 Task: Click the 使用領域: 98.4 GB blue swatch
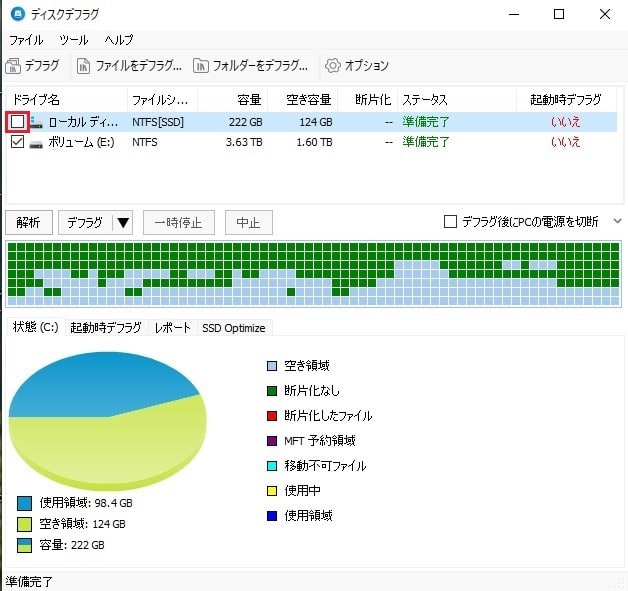pyautogui.click(x=24, y=503)
